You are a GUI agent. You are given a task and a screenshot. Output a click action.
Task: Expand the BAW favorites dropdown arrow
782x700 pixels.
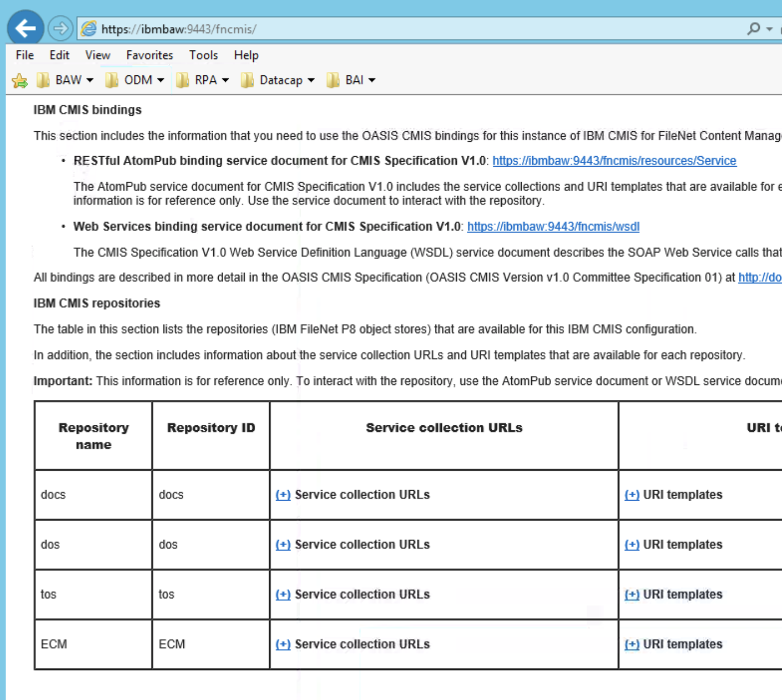pyautogui.click(x=90, y=80)
